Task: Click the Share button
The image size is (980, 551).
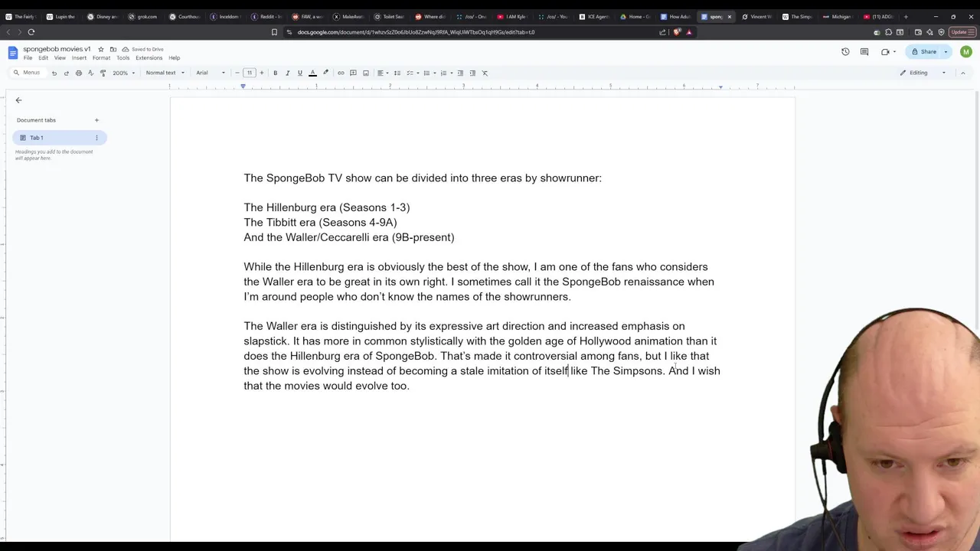Action: tap(923, 51)
